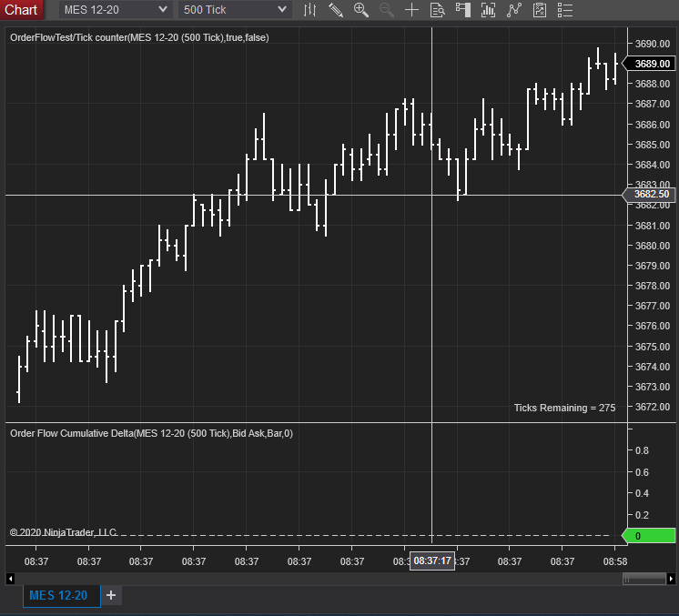Click the 3682.50 crosshair price marker
Image resolution: width=679 pixels, height=616 pixels.
point(649,195)
